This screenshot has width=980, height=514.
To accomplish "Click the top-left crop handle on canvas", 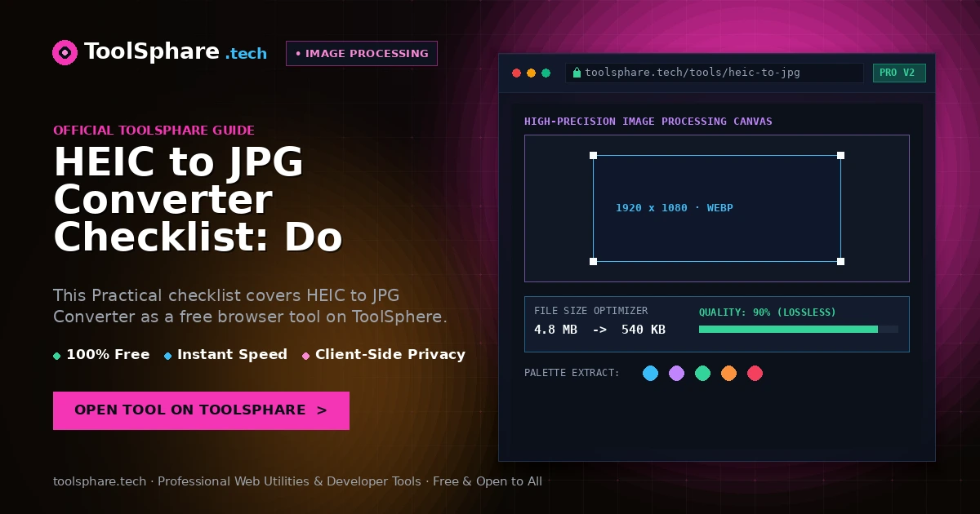I will click(593, 155).
